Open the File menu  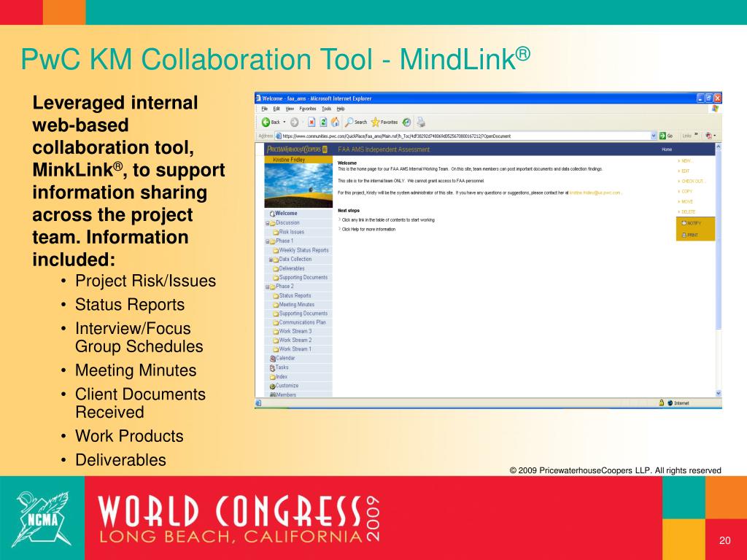pos(264,109)
